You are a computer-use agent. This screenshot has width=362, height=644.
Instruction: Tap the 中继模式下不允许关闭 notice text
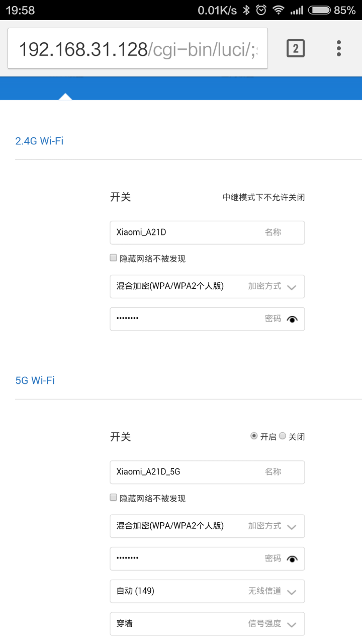[x=263, y=197]
